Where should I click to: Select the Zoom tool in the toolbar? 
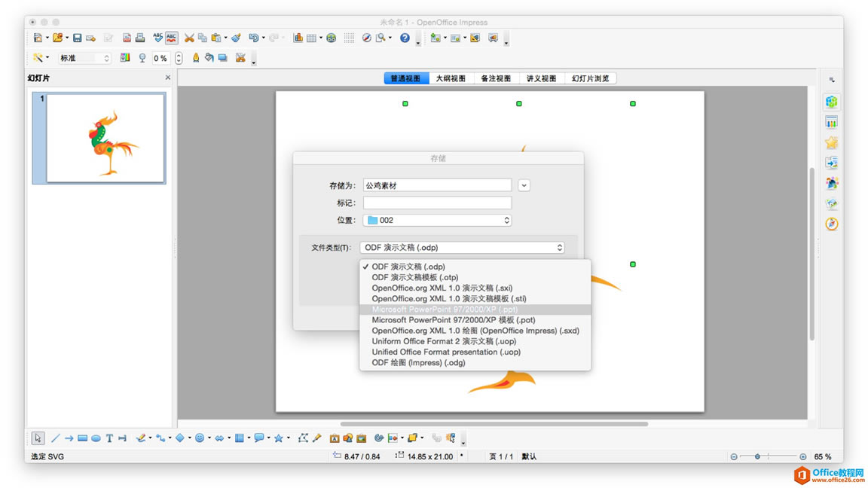click(381, 38)
